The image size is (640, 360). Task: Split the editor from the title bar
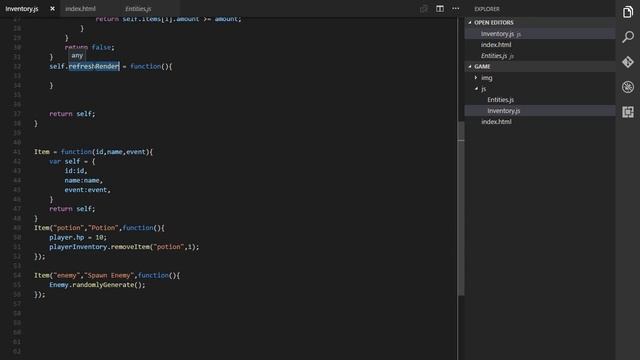440,9
